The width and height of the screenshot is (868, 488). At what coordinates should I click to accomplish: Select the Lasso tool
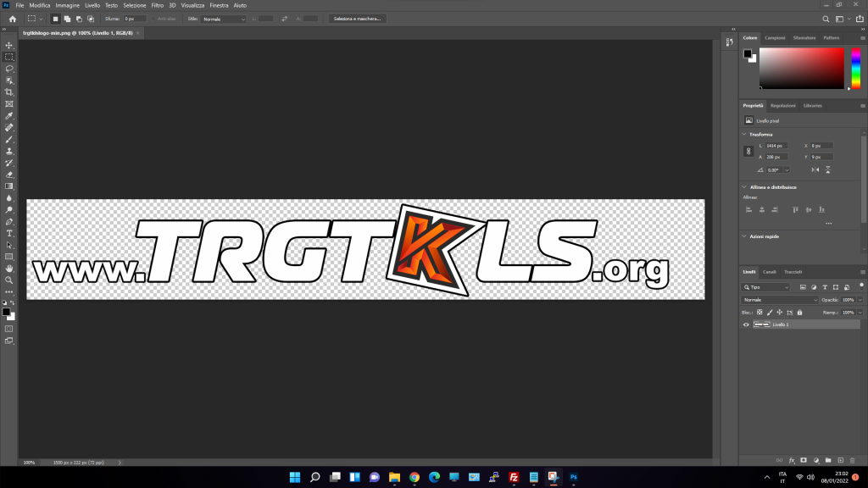(x=9, y=69)
